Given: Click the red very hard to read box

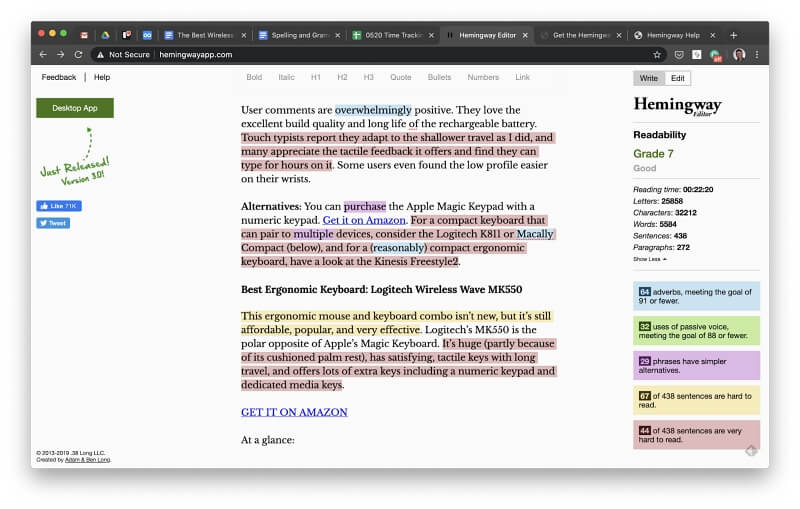Looking at the screenshot, I should click(x=696, y=435).
